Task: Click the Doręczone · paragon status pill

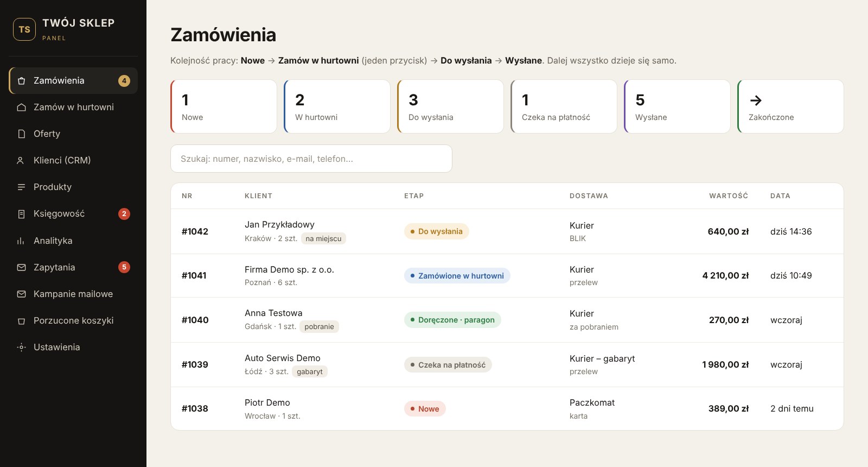Action: (x=452, y=320)
